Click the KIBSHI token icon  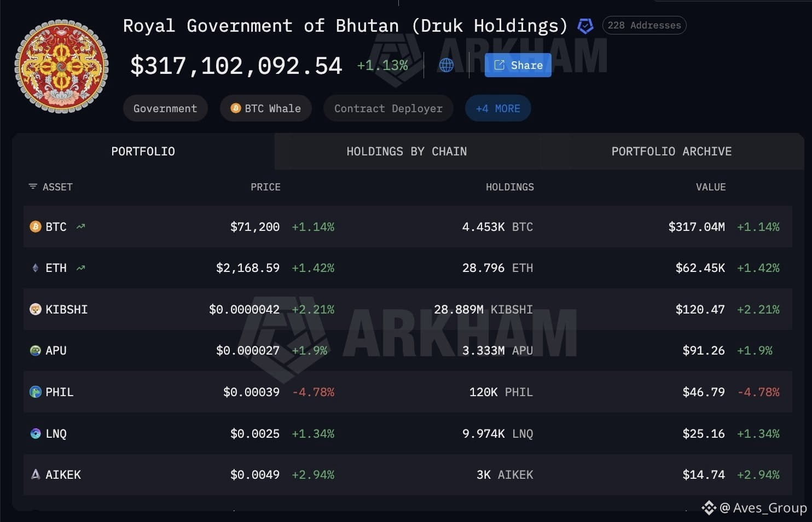tap(36, 309)
